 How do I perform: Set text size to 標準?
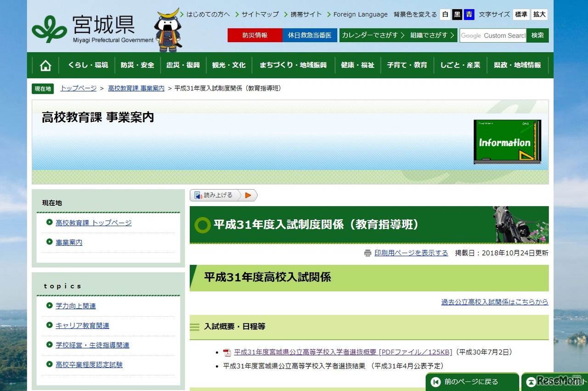521,15
